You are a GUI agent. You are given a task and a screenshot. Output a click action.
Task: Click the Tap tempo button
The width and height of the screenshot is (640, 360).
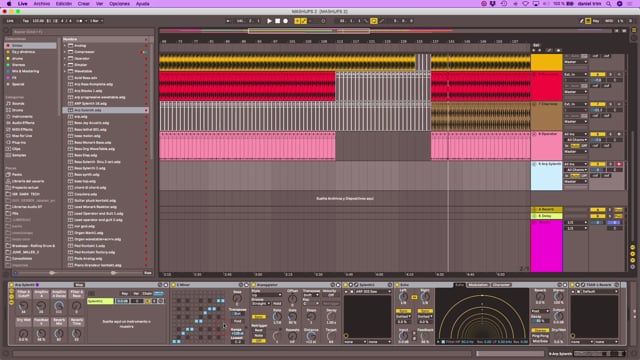pyautogui.click(x=25, y=21)
